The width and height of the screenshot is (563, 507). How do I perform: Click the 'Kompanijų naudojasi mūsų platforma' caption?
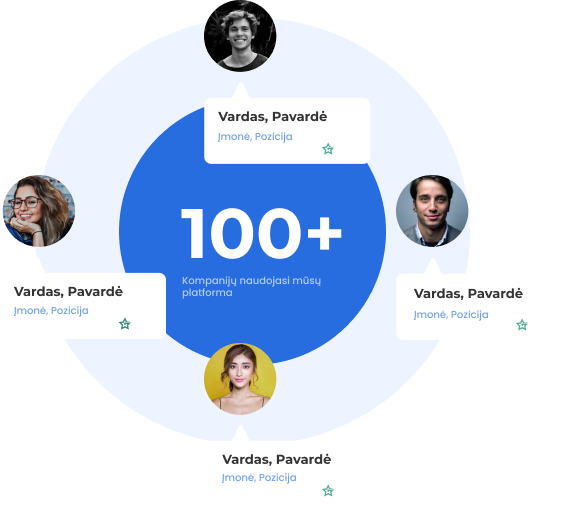click(251, 287)
